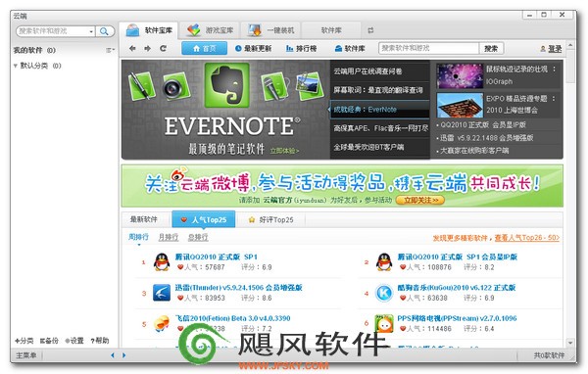Click the tab refresh icon beside 软件库 tab

370,30
